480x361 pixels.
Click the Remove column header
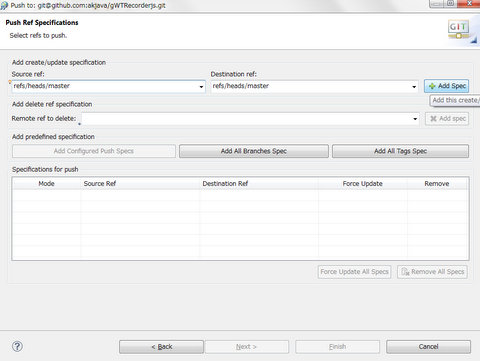click(437, 184)
